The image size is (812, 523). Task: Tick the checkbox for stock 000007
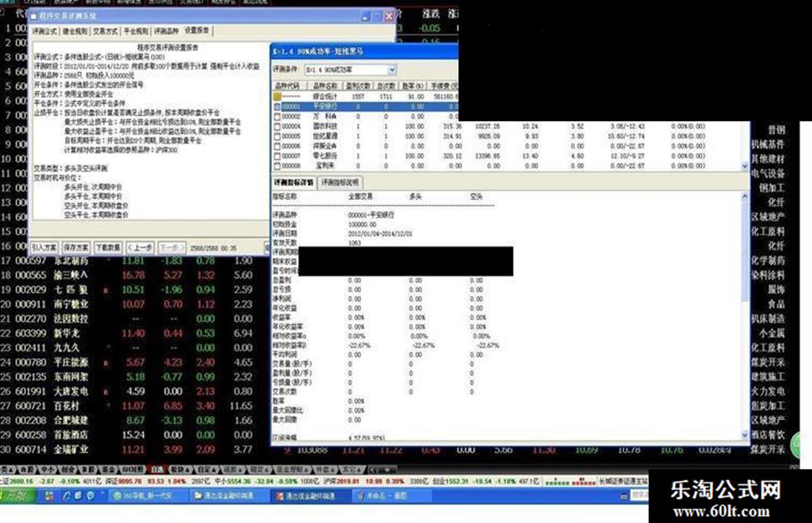(x=277, y=155)
